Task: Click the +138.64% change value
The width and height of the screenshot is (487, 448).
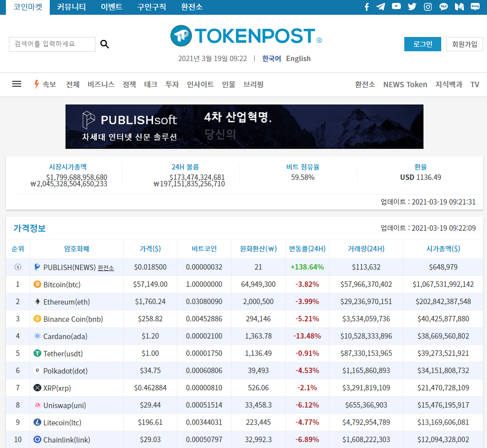Action: pos(307,267)
